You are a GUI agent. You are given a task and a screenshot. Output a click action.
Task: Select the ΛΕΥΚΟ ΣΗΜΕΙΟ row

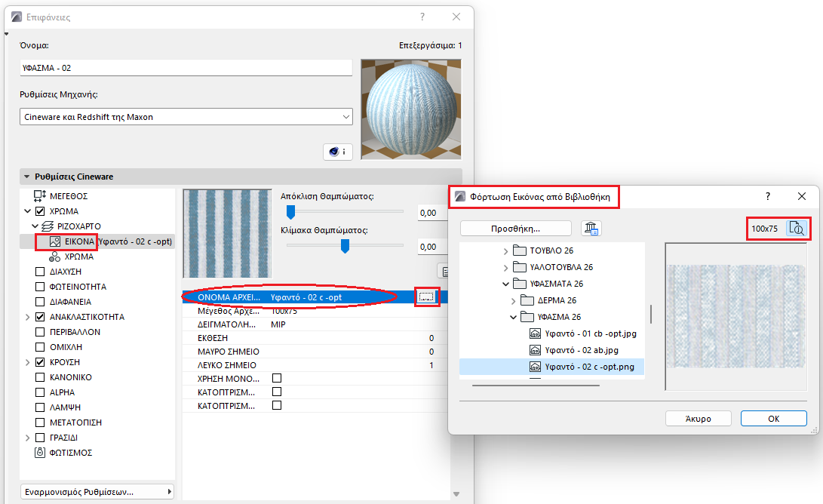tap(315, 365)
